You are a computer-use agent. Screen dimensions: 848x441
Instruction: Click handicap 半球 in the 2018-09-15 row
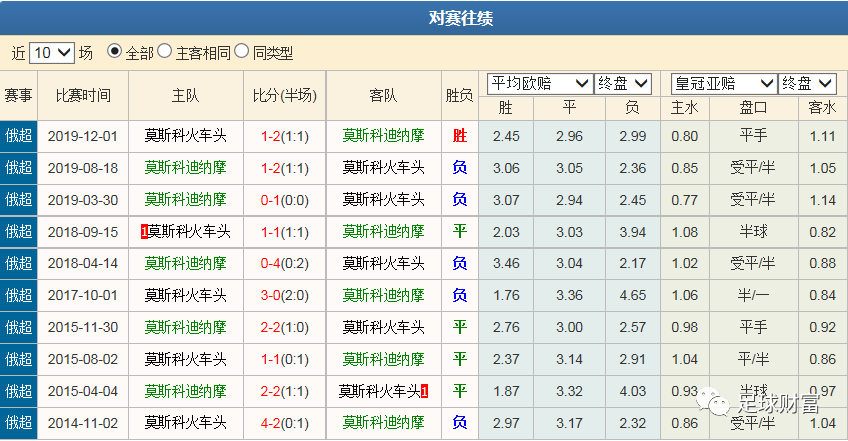click(753, 232)
